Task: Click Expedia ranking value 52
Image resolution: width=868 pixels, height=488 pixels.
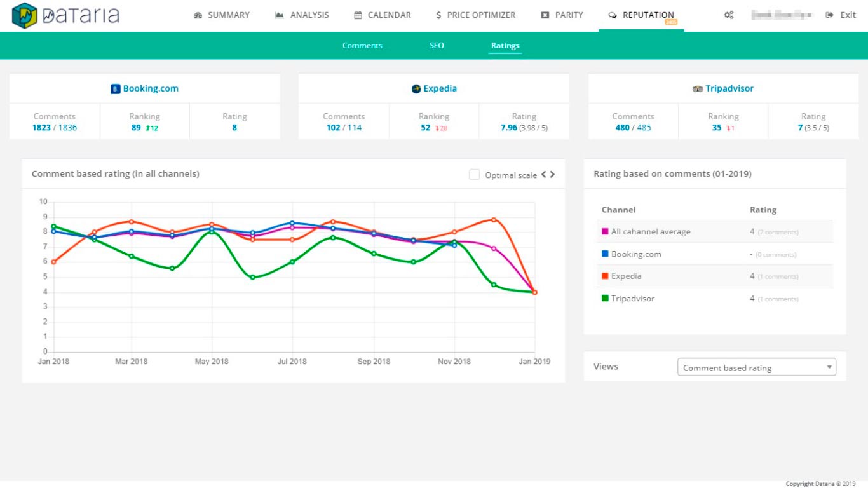Action: coord(426,128)
